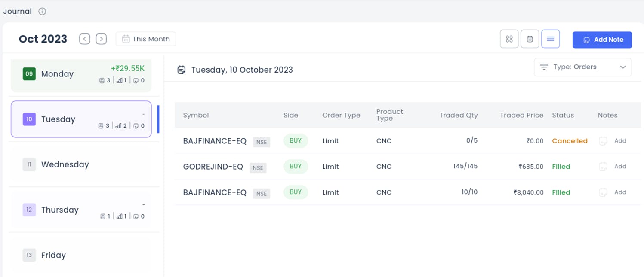Click Add link for GODREJIND-EQ notes
This screenshot has width=644, height=277.
[x=620, y=167]
